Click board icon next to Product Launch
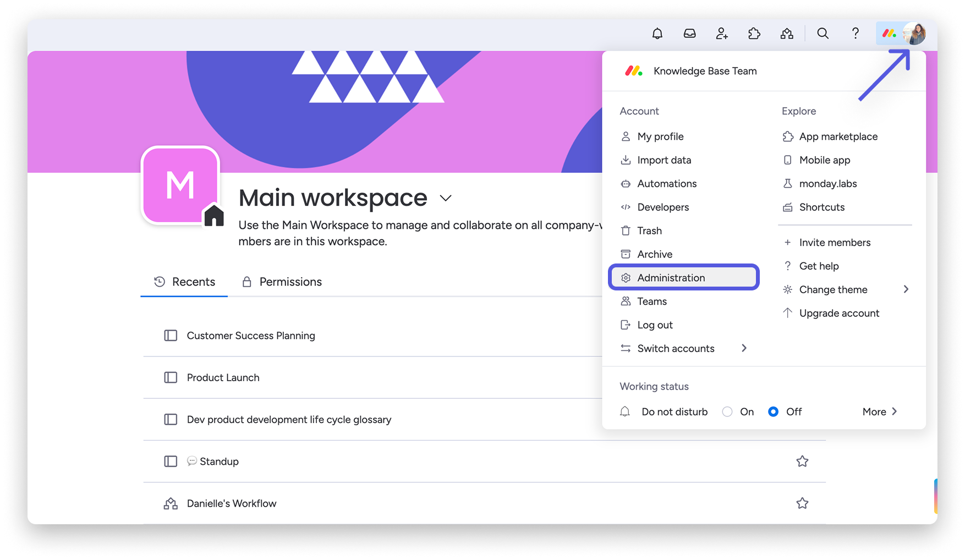 tap(171, 377)
